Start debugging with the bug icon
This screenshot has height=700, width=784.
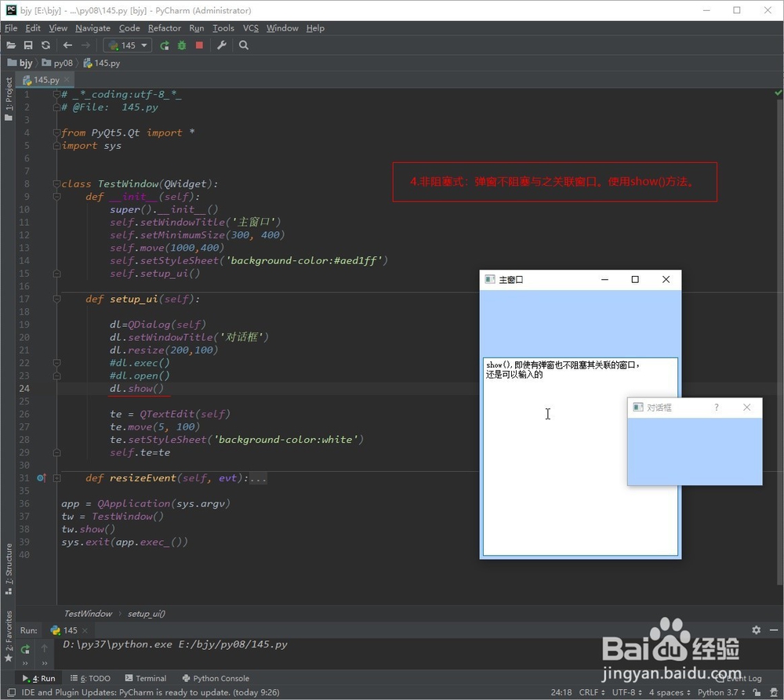tap(182, 45)
